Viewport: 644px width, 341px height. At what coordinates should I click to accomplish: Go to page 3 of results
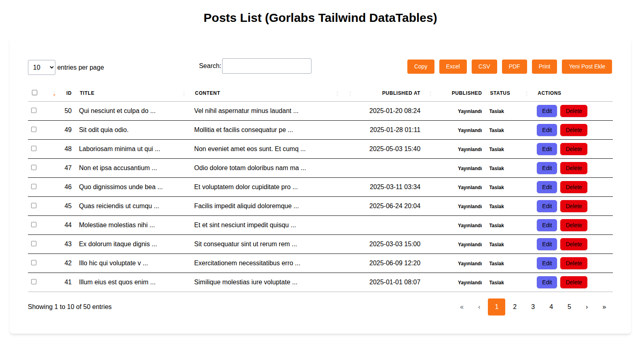533,307
